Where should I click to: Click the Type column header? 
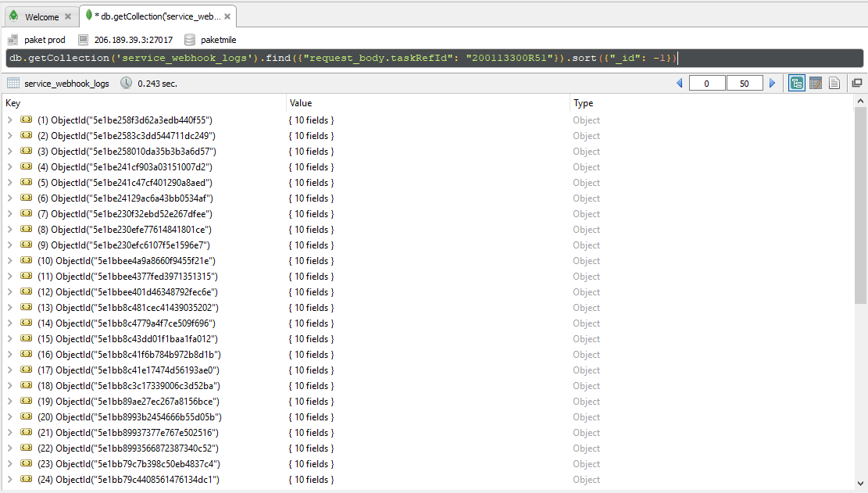click(x=712, y=103)
